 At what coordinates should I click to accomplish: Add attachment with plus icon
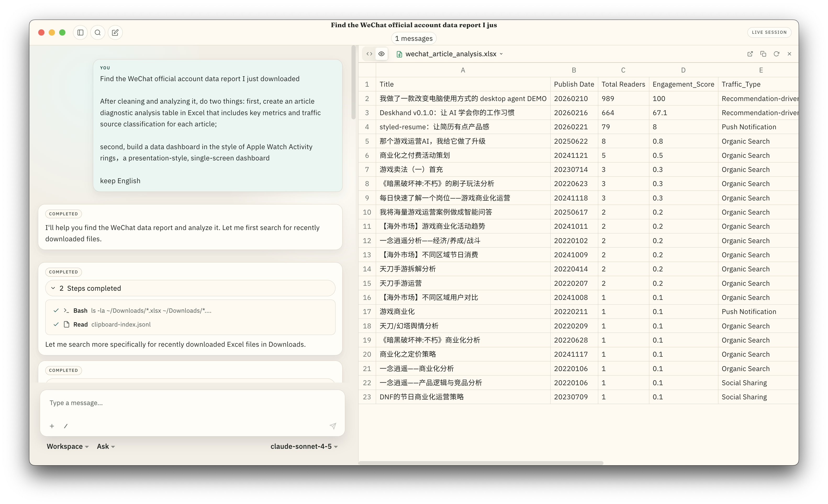click(x=52, y=426)
